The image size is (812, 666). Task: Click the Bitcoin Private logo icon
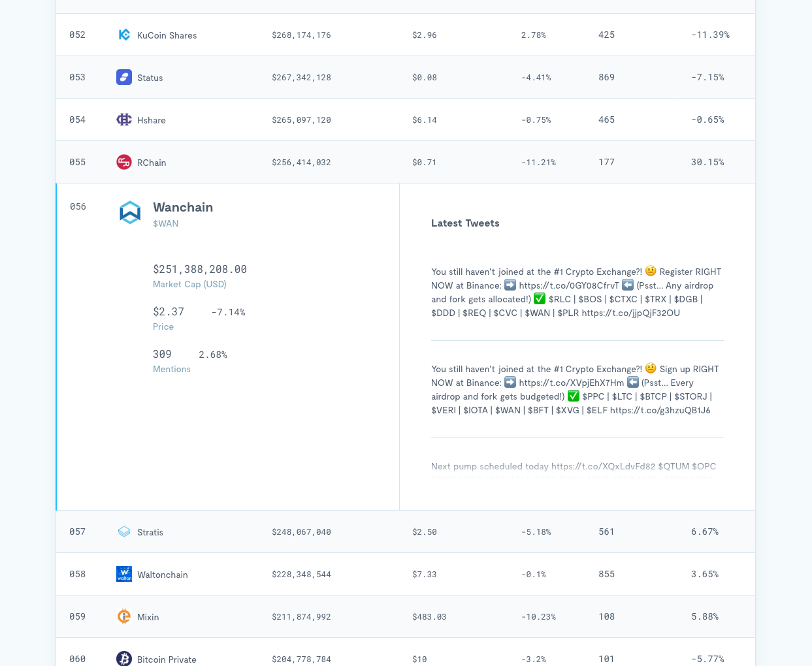(x=124, y=659)
